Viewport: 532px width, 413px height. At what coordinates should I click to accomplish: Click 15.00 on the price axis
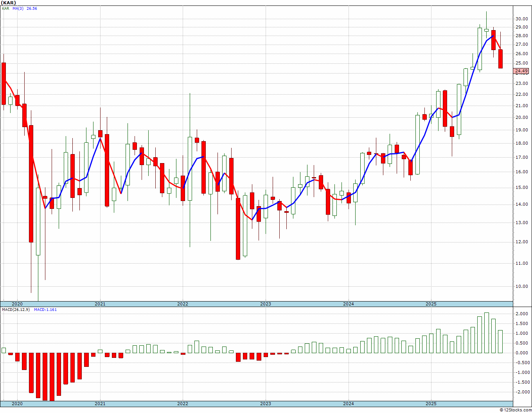click(521, 188)
